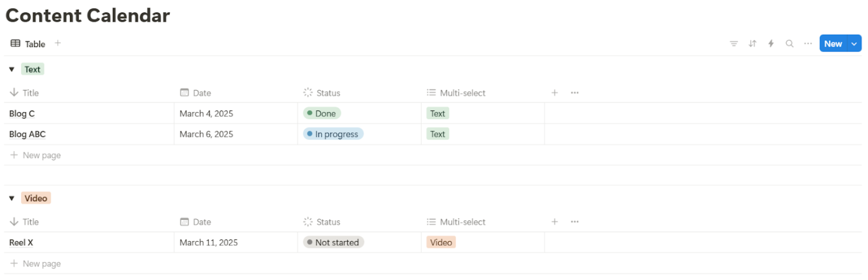The width and height of the screenshot is (868, 280).
Task: Click the search magnifier icon
Action: pyautogui.click(x=789, y=44)
